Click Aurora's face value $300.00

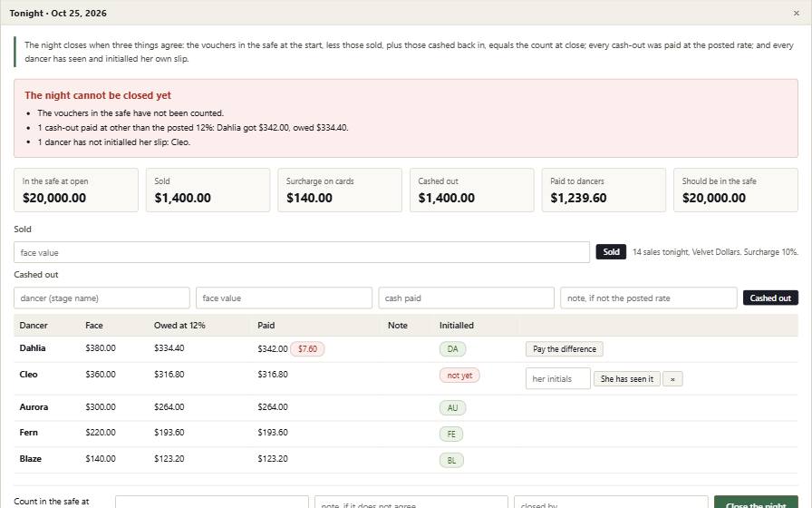click(101, 407)
